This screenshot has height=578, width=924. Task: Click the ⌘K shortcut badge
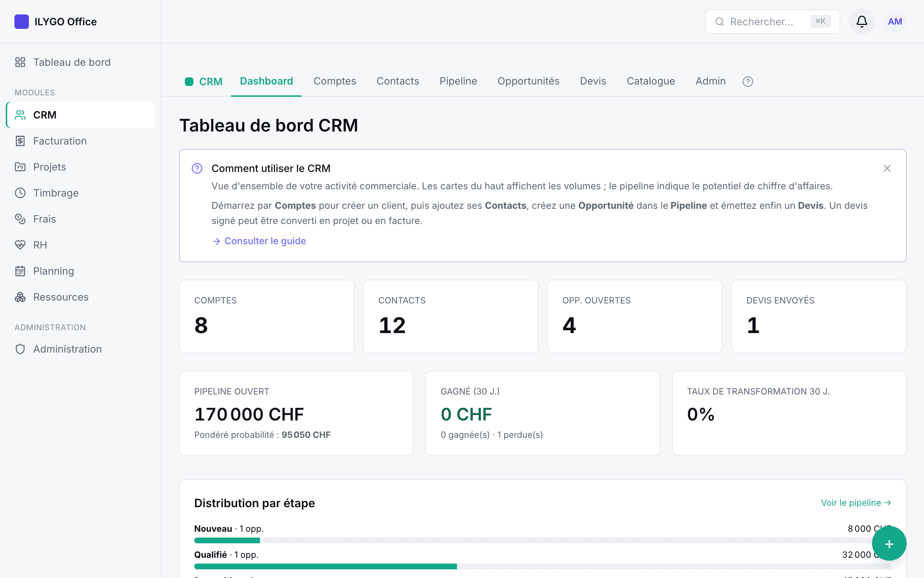820,21
